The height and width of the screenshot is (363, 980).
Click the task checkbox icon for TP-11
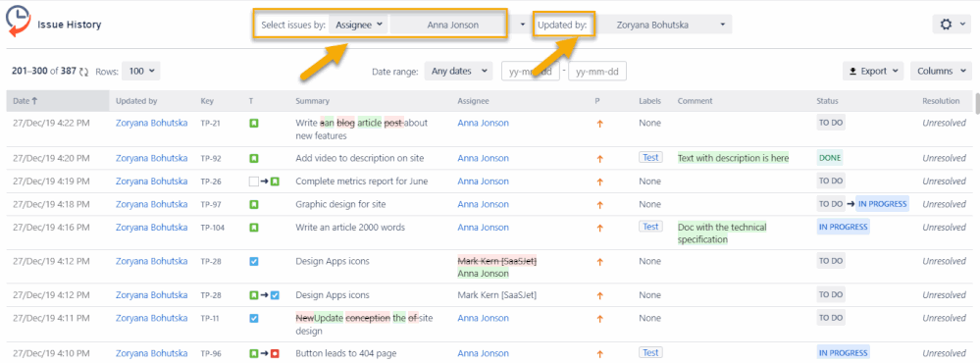254,318
